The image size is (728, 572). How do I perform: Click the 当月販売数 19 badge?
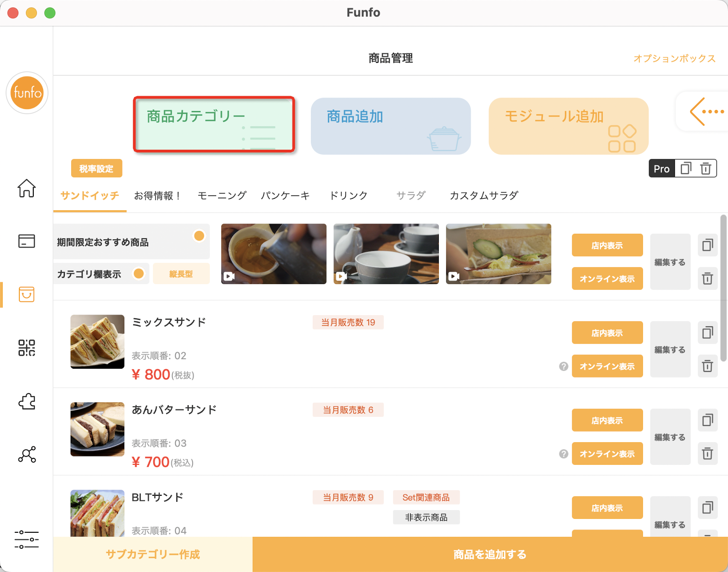[x=348, y=323]
